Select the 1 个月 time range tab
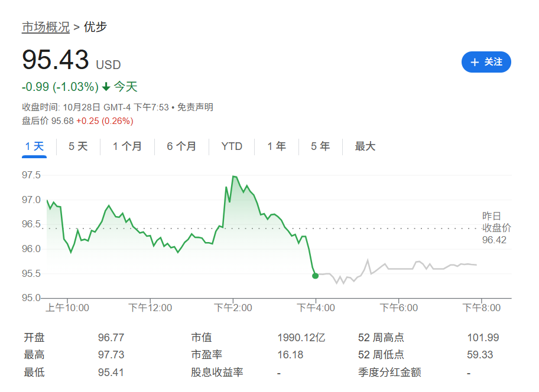This screenshot has width=539, height=392. pyautogui.click(x=126, y=146)
